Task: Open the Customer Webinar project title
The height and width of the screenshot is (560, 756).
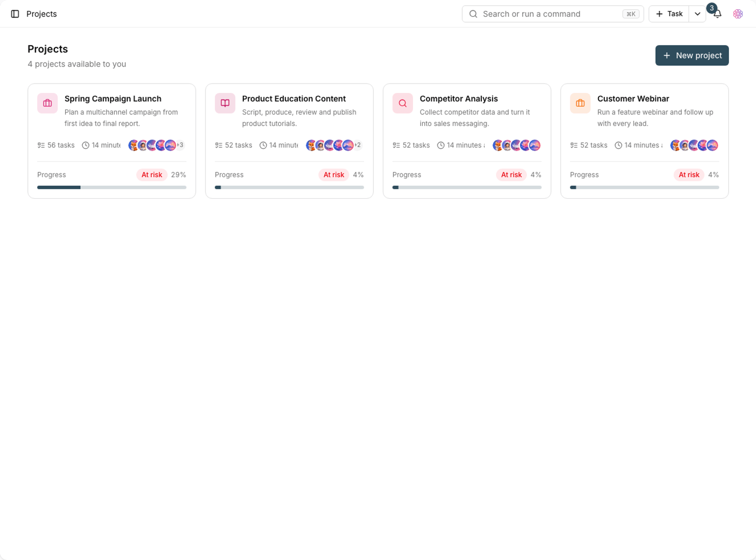Action: pyautogui.click(x=633, y=99)
